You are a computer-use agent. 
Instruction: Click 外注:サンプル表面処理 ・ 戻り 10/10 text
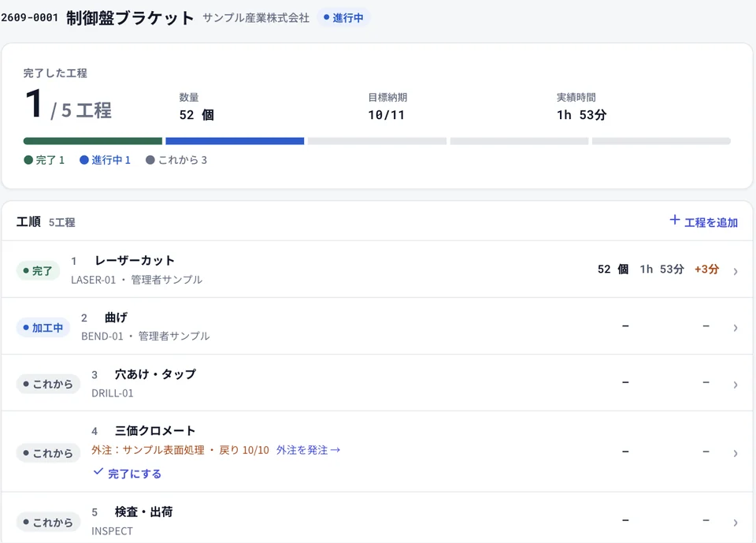[x=180, y=450]
